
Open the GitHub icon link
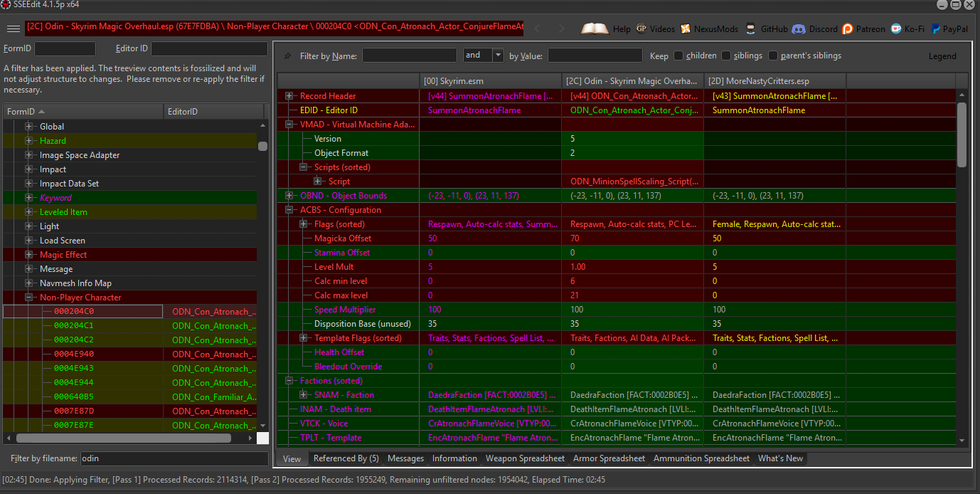[751, 29]
